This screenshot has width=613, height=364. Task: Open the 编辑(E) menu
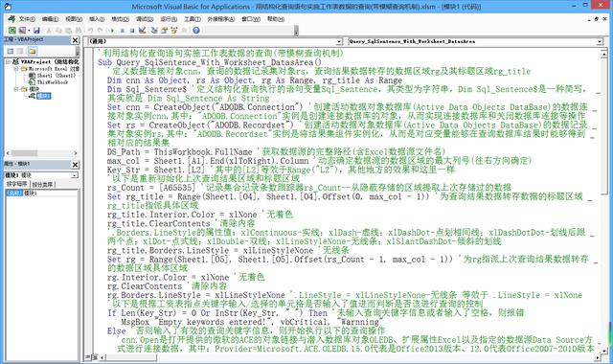(50, 19)
